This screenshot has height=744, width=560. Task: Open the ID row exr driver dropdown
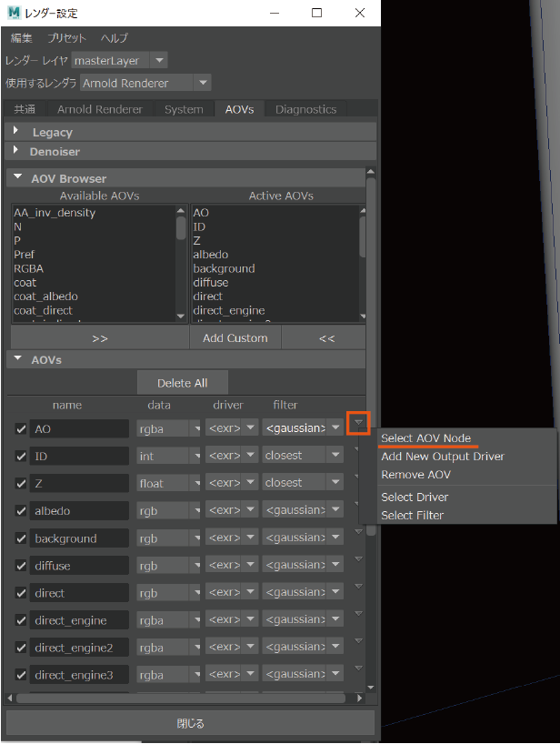pyautogui.click(x=232, y=456)
